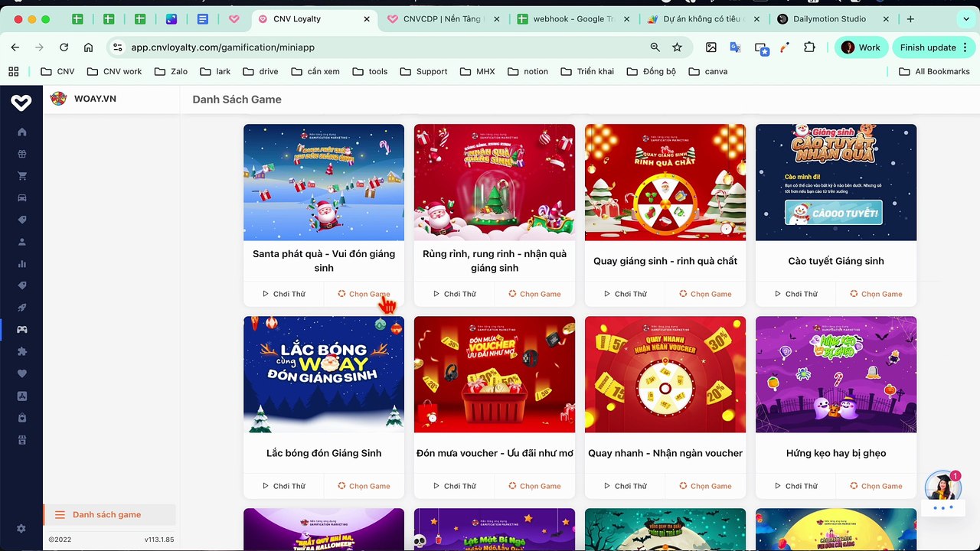Open the Zalo bookmarks folder
Screen dimensions: 980x551
coord(171,71)
